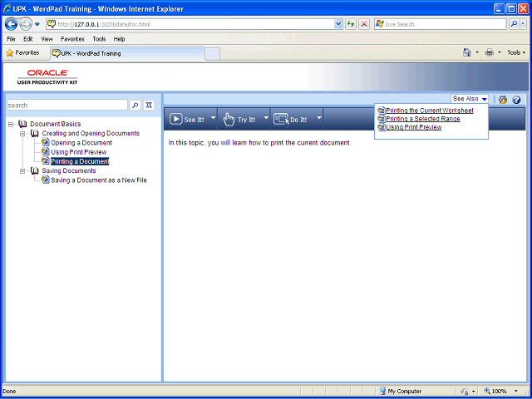This screenshot has height=399, width=532.
Task: Click the browser Forward arrow button
Action: [26, 24]
